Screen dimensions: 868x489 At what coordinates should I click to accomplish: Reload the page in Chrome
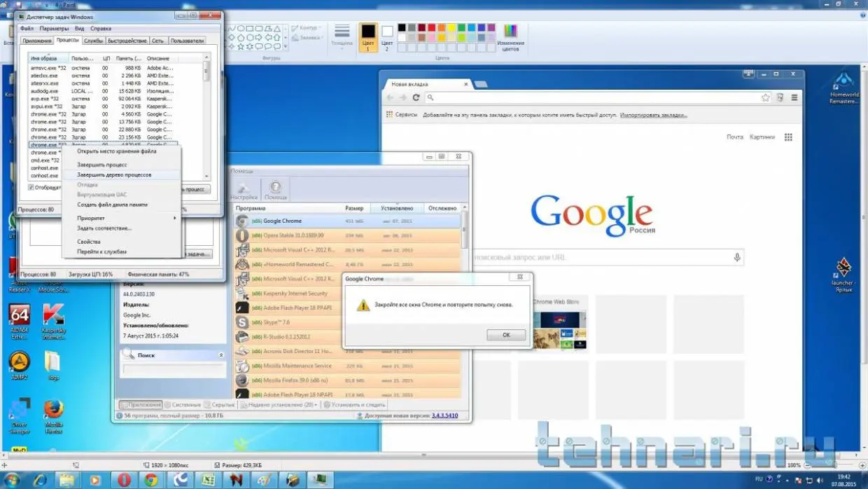pyautogui.click(x=416, y=98)
